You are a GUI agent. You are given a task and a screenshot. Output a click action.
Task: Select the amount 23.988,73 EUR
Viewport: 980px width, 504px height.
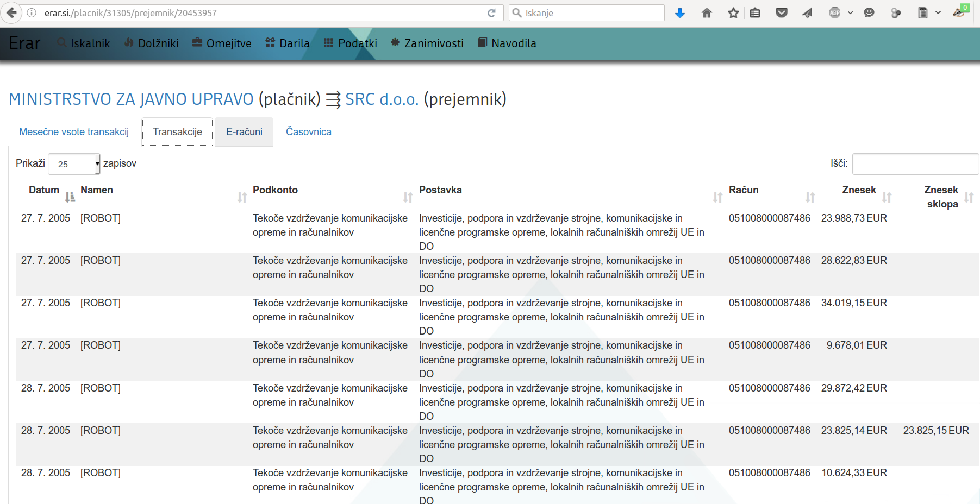(x=854, y=218)
